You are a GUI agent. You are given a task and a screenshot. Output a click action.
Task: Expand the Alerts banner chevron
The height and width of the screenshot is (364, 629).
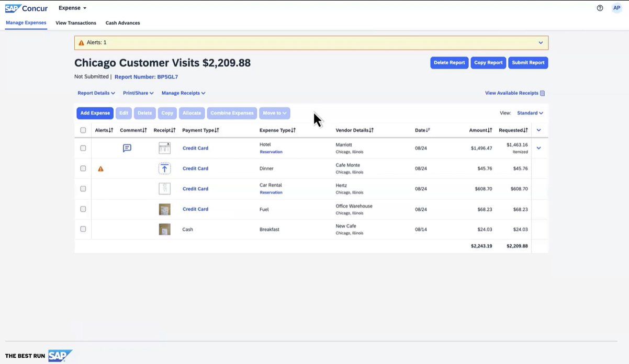(541, 43)
